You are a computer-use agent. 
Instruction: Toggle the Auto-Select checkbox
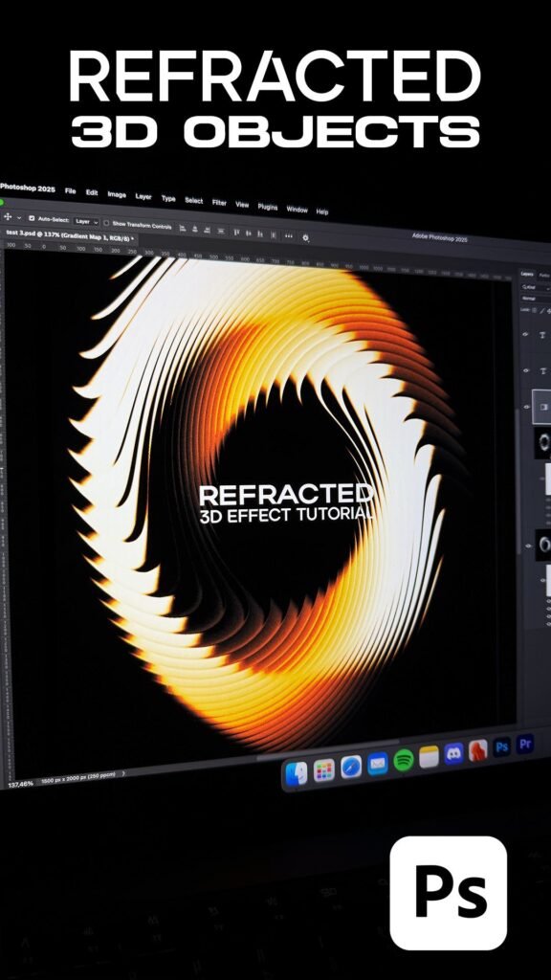click(x=32, y=219)
